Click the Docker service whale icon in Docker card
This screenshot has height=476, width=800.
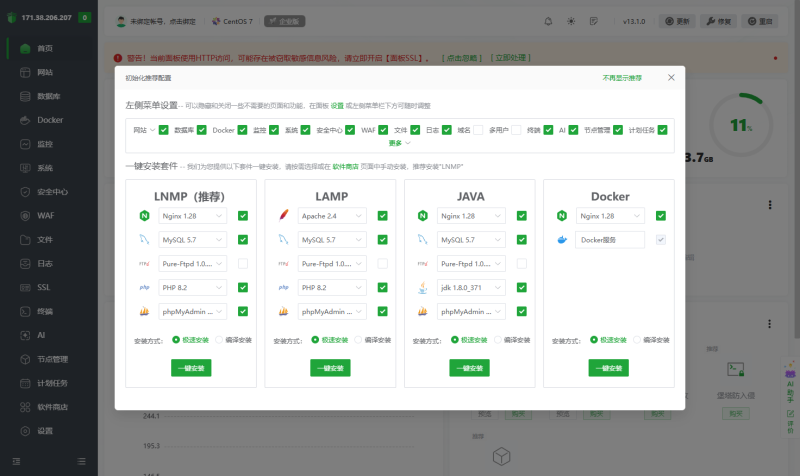click(x=562, y=240)
